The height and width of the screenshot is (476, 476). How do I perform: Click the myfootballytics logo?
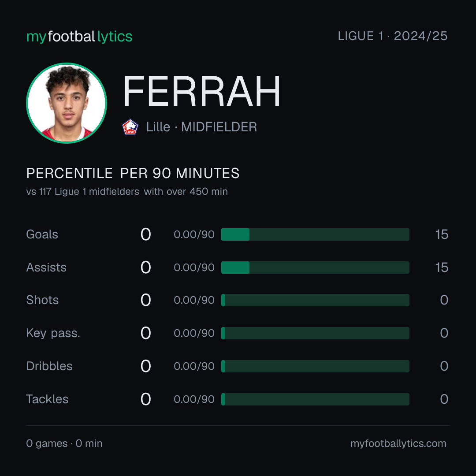coord(79,37)
